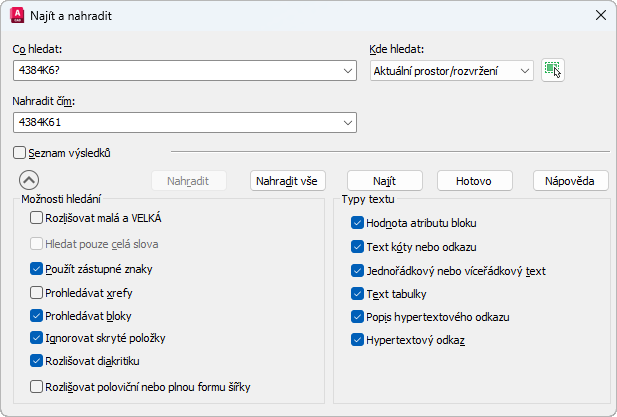Collapse the search options with round arrow

(29, 181)
